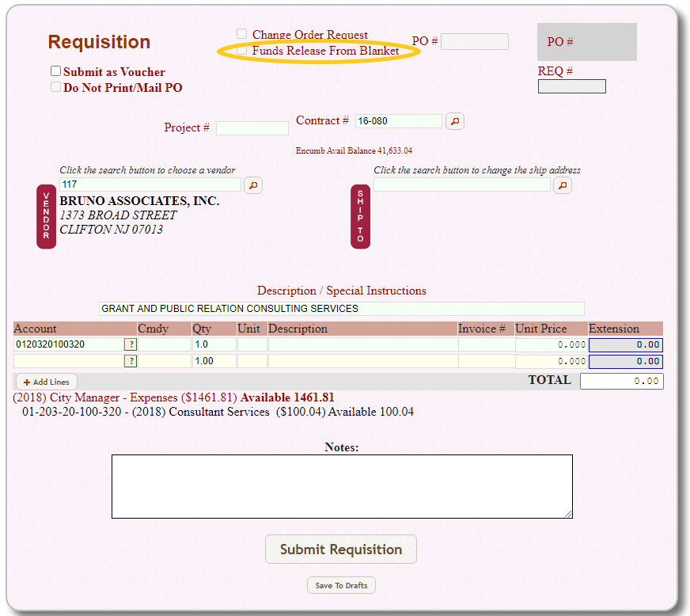Toggle Do Not Print/Mail PO
Image resolution: width=690 pixels, height=616 pixels.
(55, 86)
